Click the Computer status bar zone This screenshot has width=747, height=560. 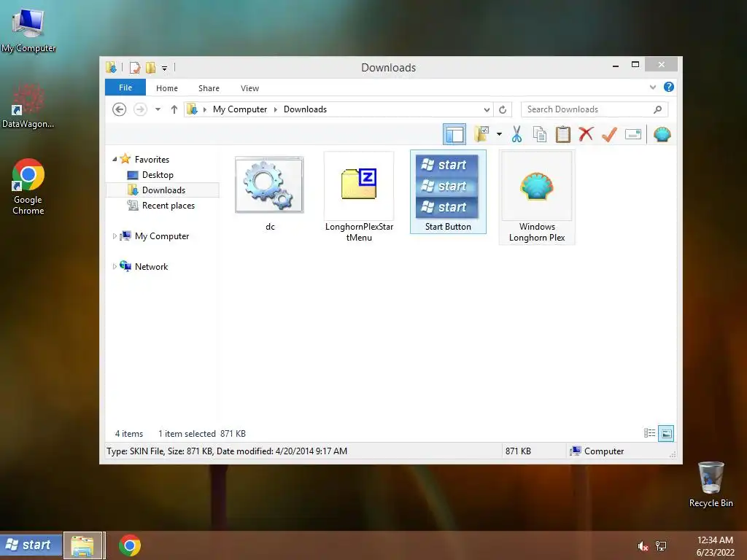tap(597, 451)
